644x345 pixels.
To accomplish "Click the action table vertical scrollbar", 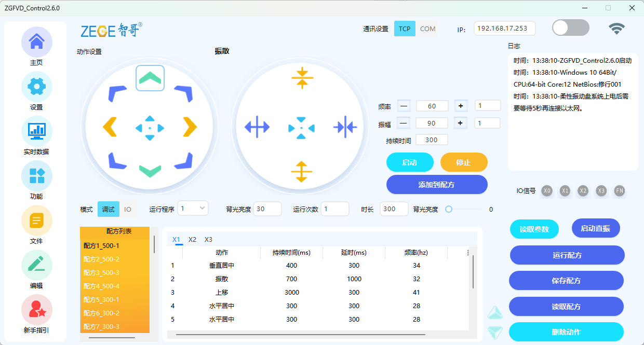I will click(x=473, y=272).
